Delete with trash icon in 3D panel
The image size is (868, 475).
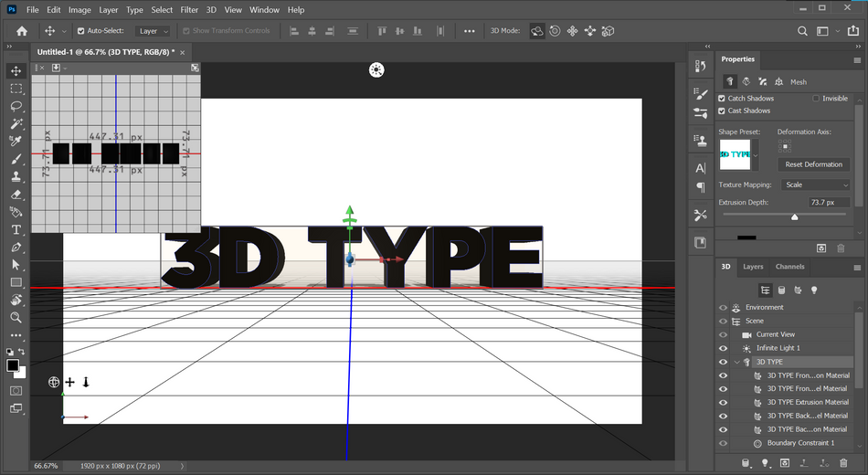(843, 463)
